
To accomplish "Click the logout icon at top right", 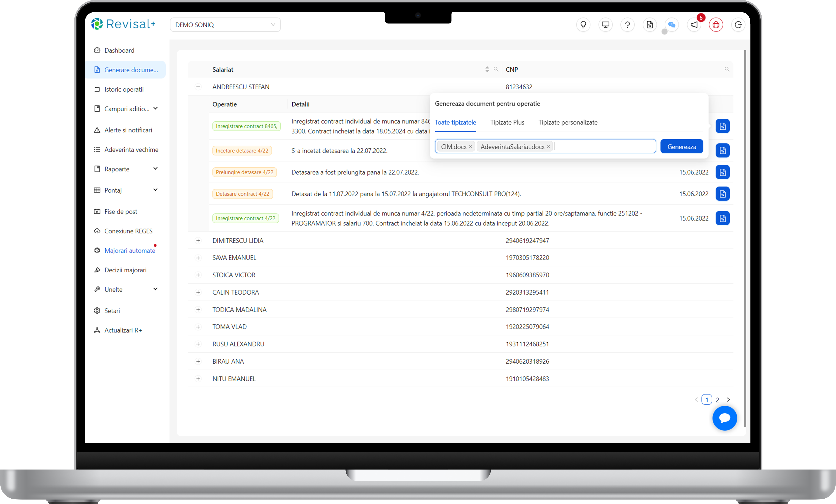I will pyautogui.click(x=738, y=25).
